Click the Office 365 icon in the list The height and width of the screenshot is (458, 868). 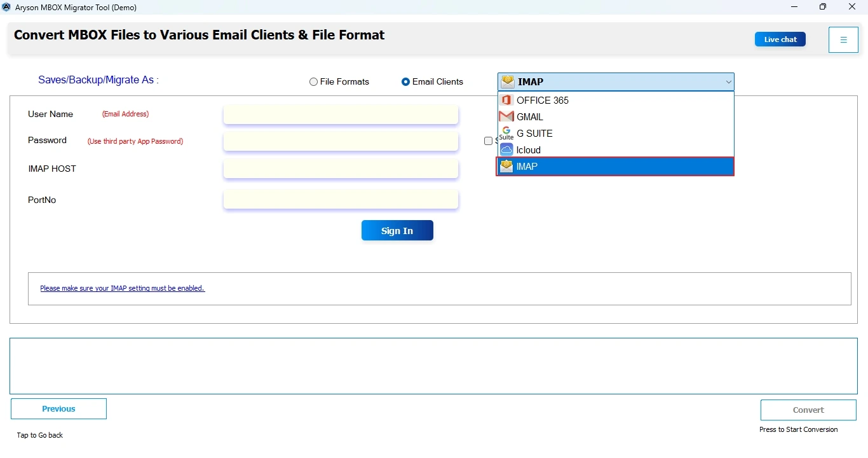click(x=506, y=100)
